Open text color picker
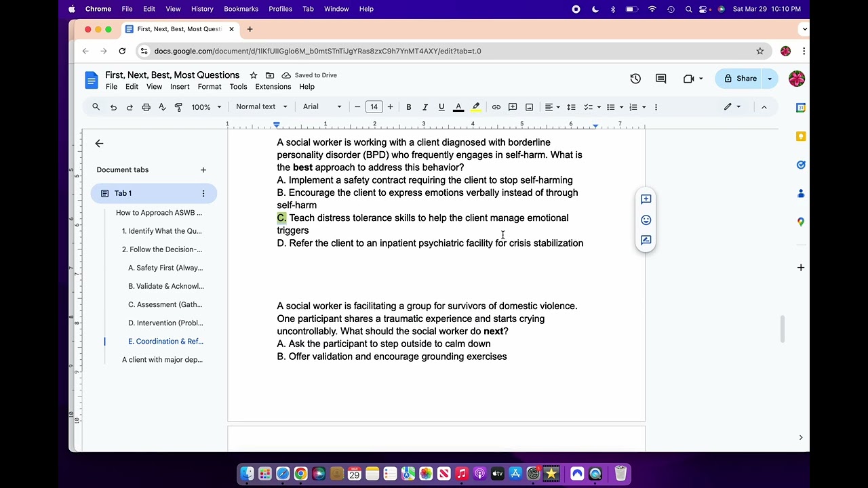 (x=458, y=107)
